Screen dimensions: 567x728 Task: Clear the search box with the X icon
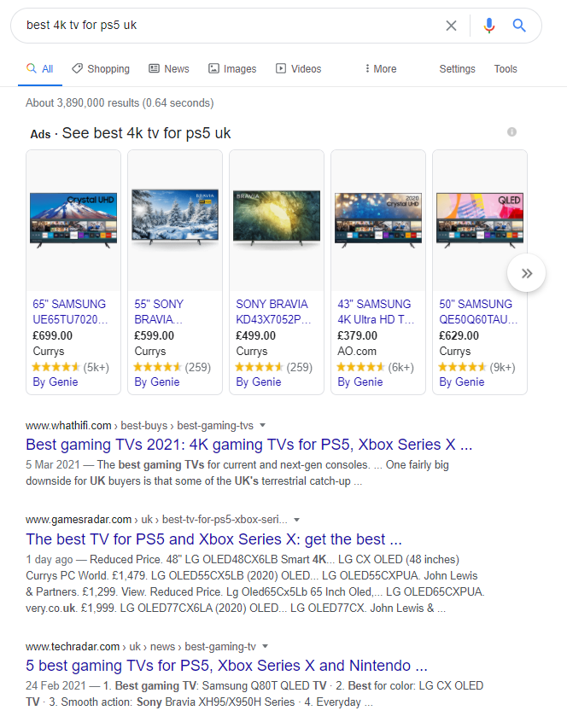point(451,26)
